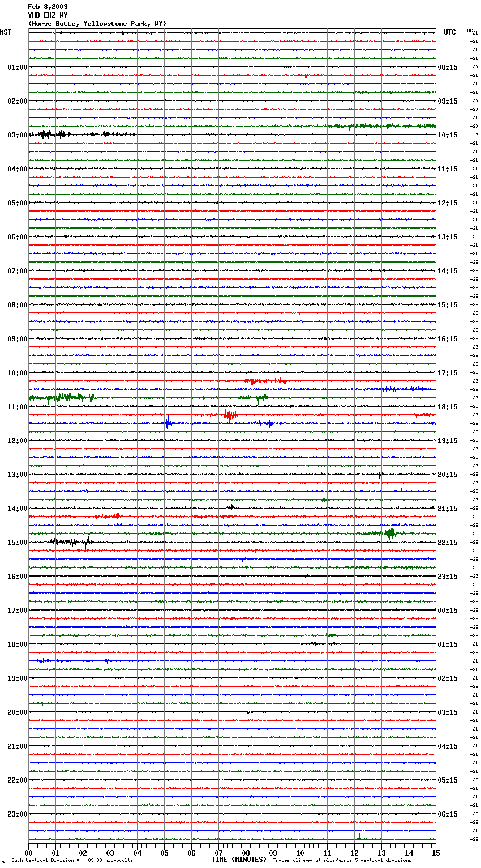Select the 23:00 MST row label
Image resolution: width=481 pixels, height=868 pixels.
pos(18,814)
